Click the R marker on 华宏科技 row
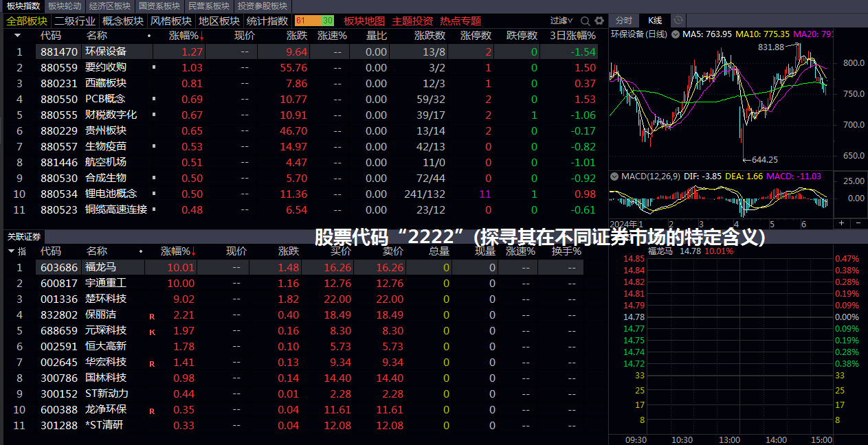 [152, 364]
